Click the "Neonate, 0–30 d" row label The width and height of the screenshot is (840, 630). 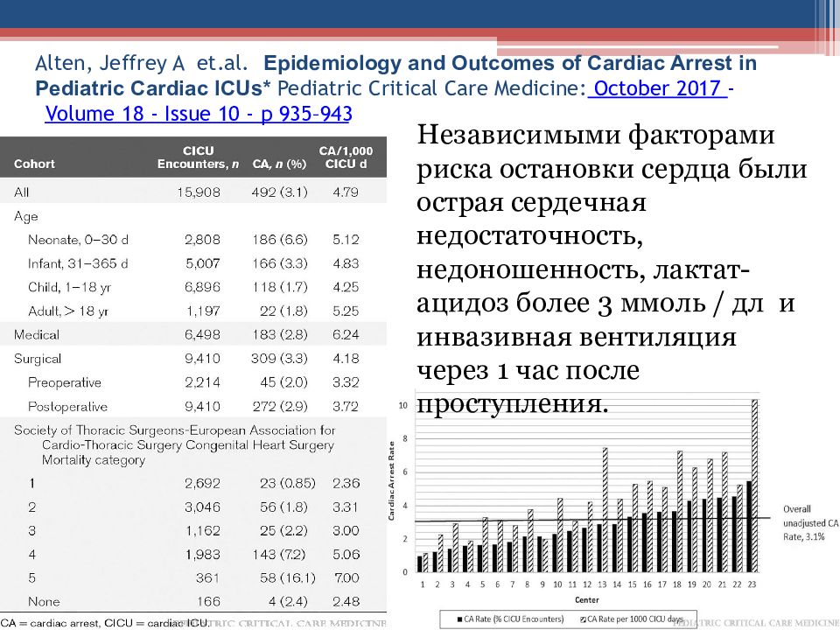[x=78, y=240]
